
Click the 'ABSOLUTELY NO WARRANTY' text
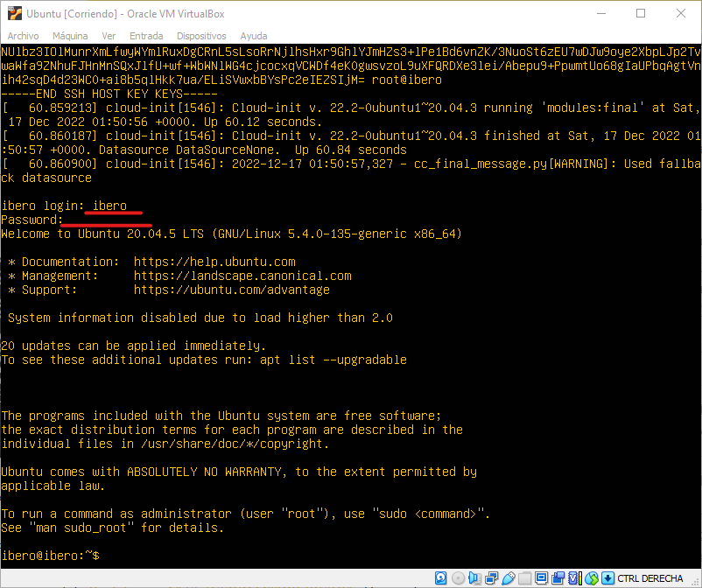tap(204, 472)
